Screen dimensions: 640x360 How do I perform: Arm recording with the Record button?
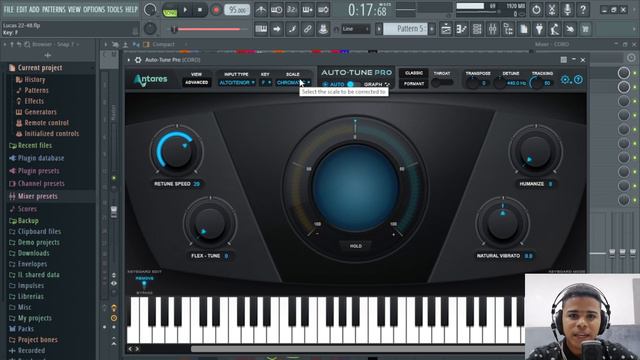(x=216, y=10)
